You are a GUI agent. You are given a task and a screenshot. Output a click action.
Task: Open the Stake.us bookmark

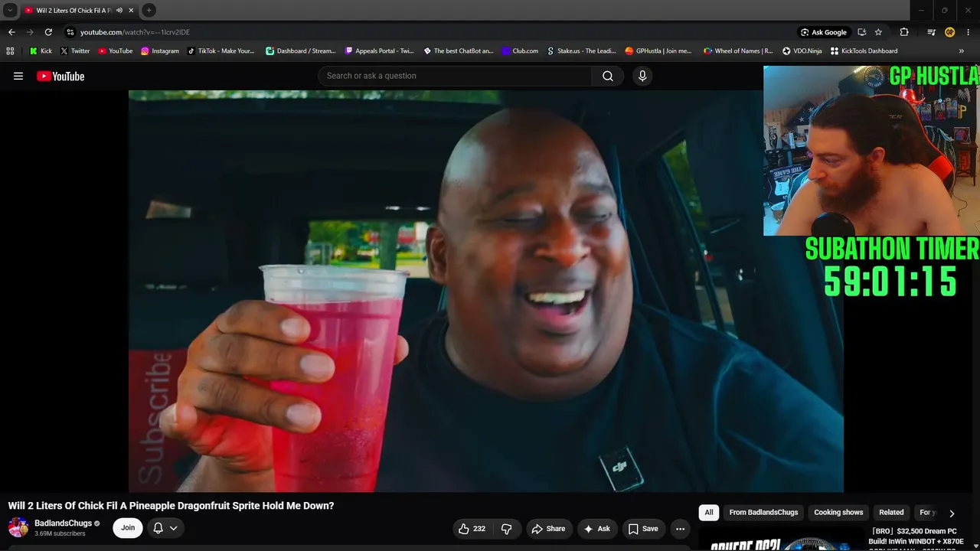[581, 51]
